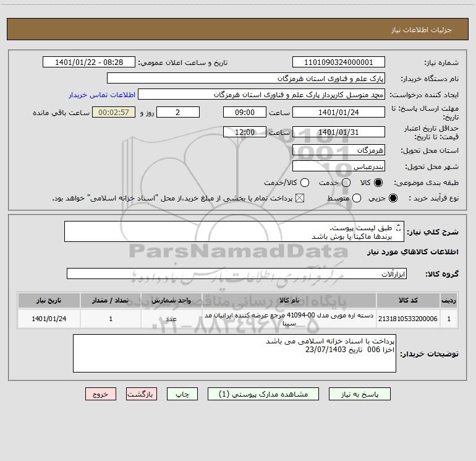The height and width of the screenshot is (461, 476).
Task: Click the شماره نیاز number field
Action: (x=339, y=62)
